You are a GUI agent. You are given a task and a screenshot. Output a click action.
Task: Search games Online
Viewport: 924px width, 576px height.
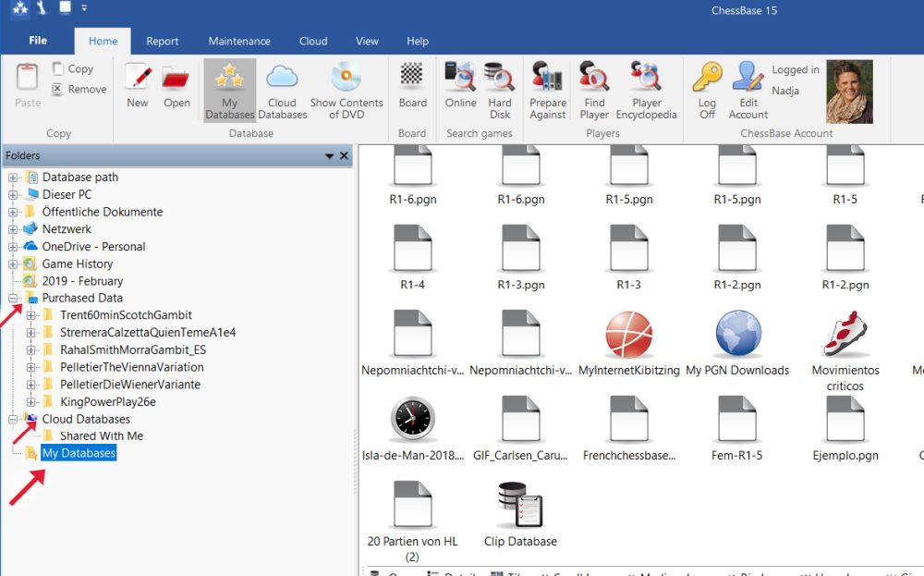click(x=460, y=86)
